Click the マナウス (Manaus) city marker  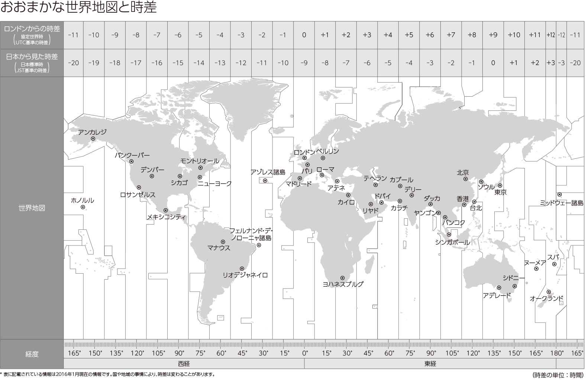[x=223, y=242]
